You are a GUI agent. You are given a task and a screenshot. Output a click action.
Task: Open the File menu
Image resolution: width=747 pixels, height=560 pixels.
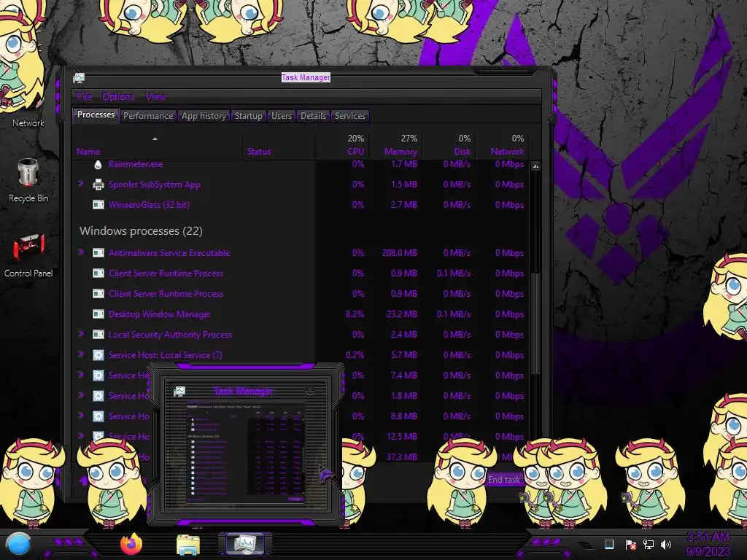84,97
